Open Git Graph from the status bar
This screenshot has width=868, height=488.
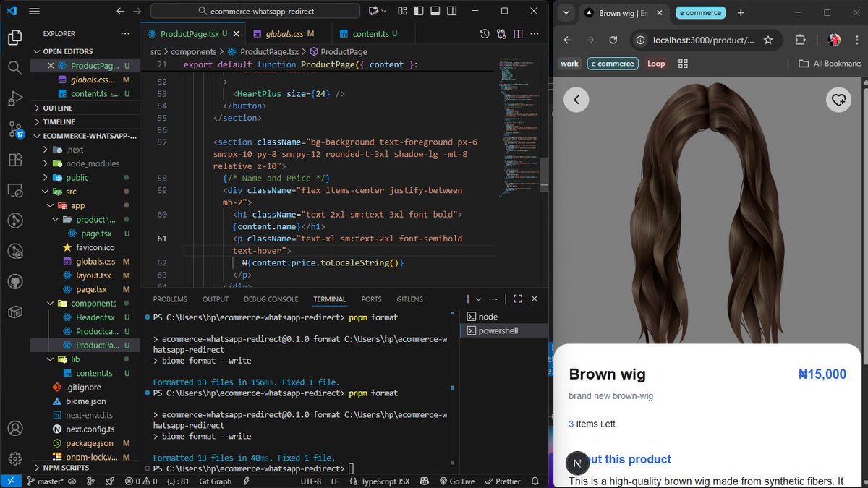pyautogui.click(x=215, y=480)
